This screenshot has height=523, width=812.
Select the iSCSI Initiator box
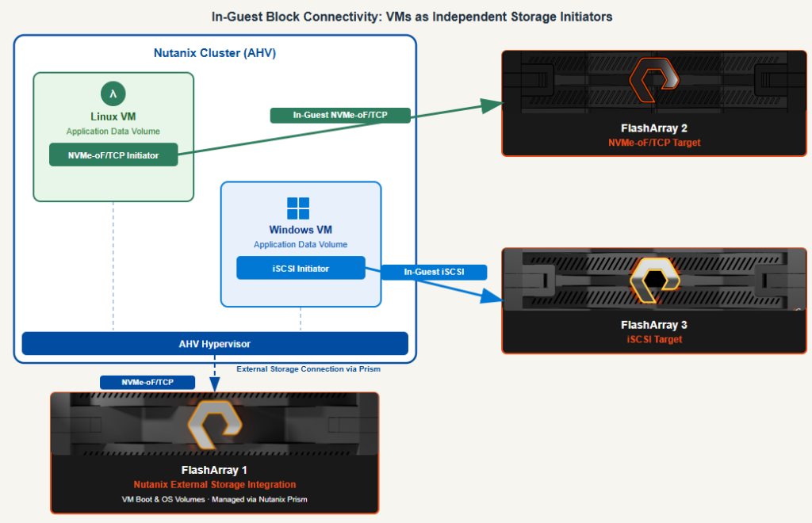pos(301,269)
